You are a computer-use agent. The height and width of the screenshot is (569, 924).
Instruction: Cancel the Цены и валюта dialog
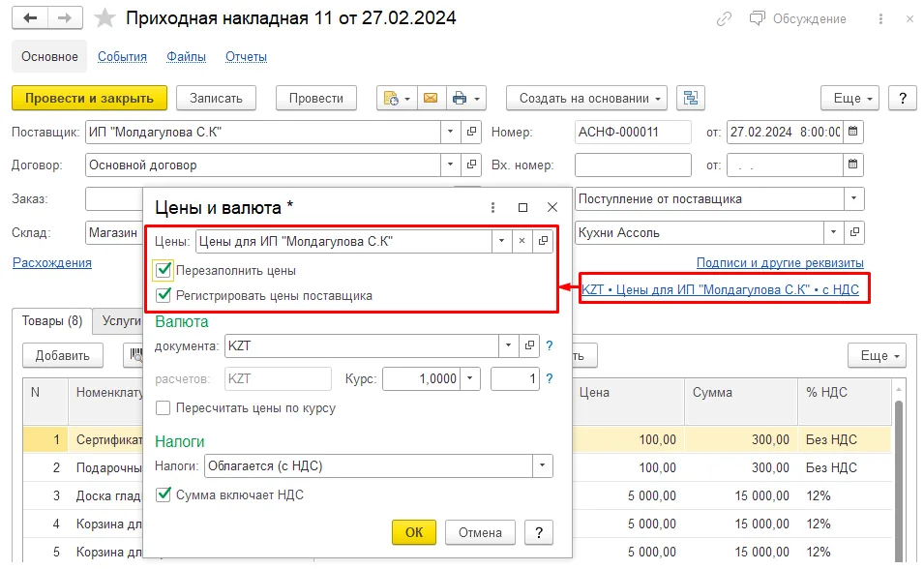(480, 532)
